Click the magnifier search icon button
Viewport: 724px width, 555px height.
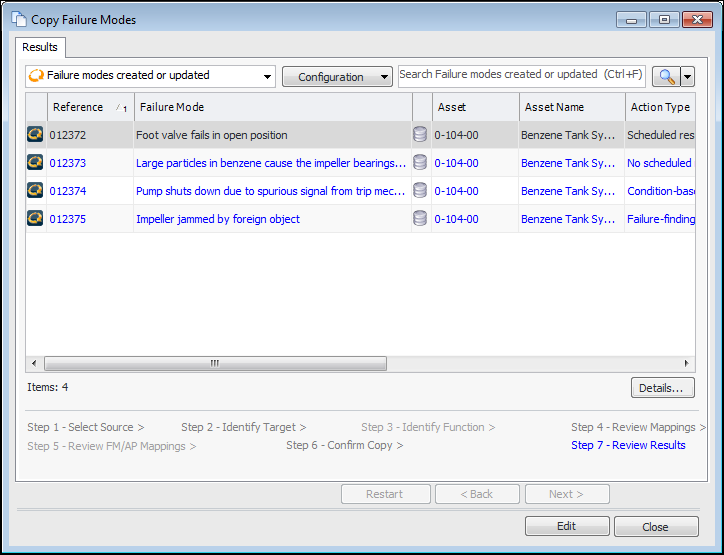click(x=665, y=77)
